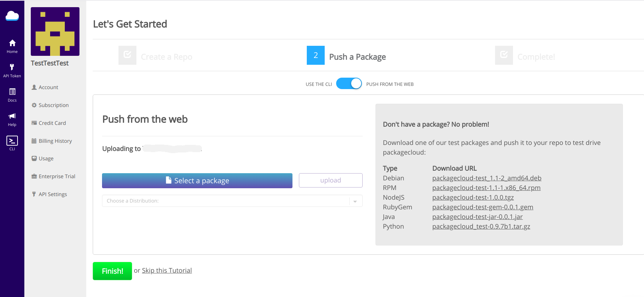Click the Python type label
Image resolution: width=644 pixels, height=297 pixels.
click(x=393, y=227)
